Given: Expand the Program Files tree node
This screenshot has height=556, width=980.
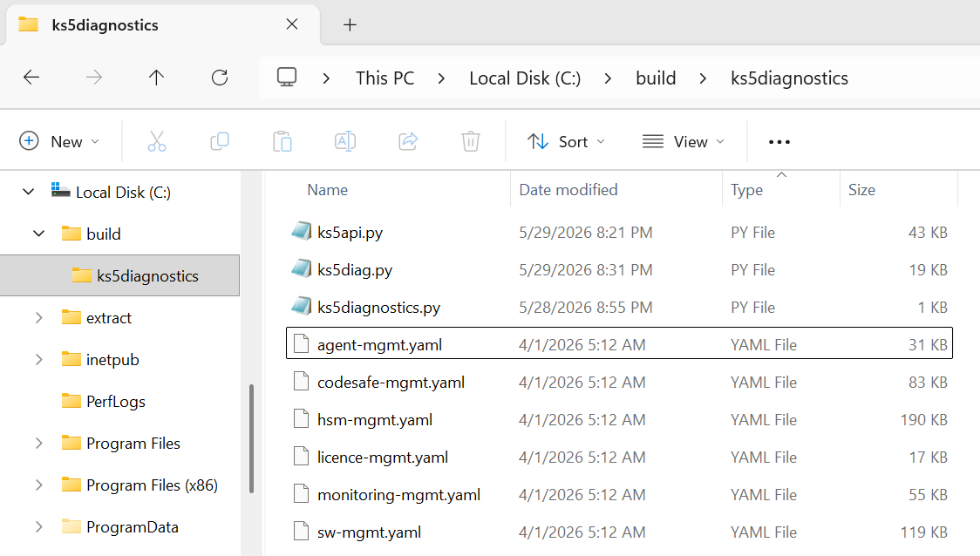Looking at the screenshot, I should tap(38, 443).
